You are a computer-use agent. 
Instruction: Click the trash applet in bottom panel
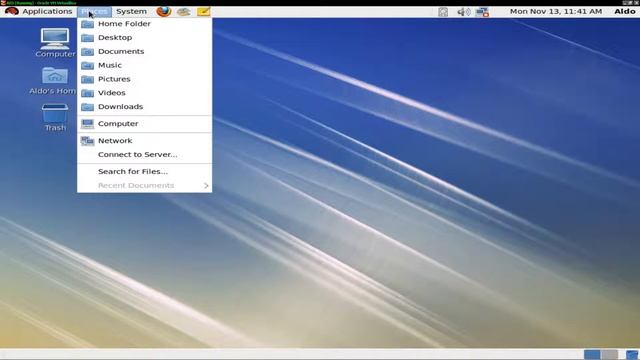point(632,354)
